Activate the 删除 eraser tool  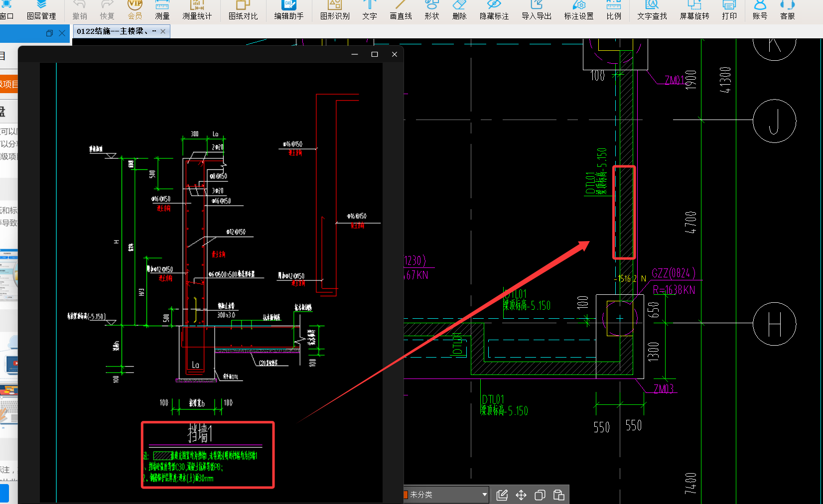(x=459, y=10)
